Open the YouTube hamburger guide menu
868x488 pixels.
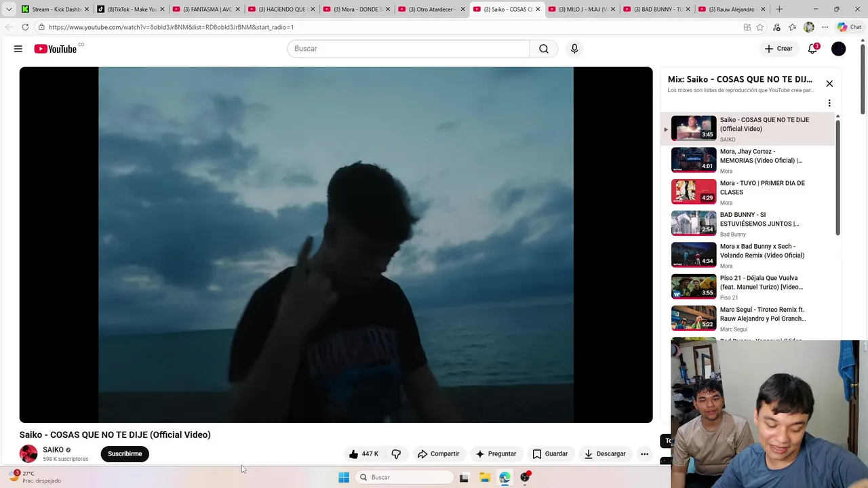pos(18,49)
